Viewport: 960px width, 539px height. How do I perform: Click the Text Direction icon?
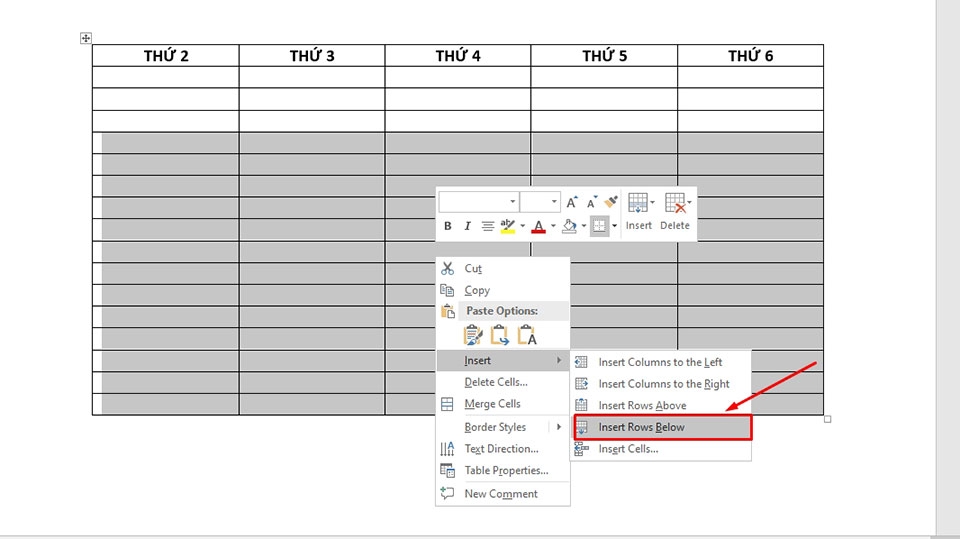tap(448, 449)
